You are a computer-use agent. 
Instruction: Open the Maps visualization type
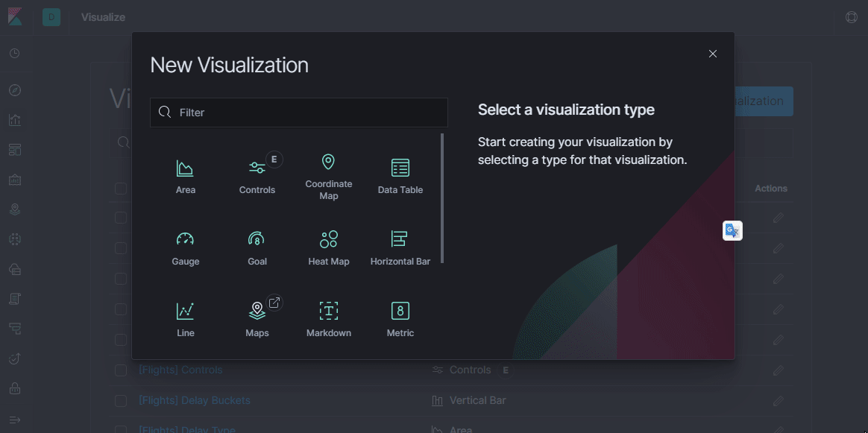coord(257,320)
